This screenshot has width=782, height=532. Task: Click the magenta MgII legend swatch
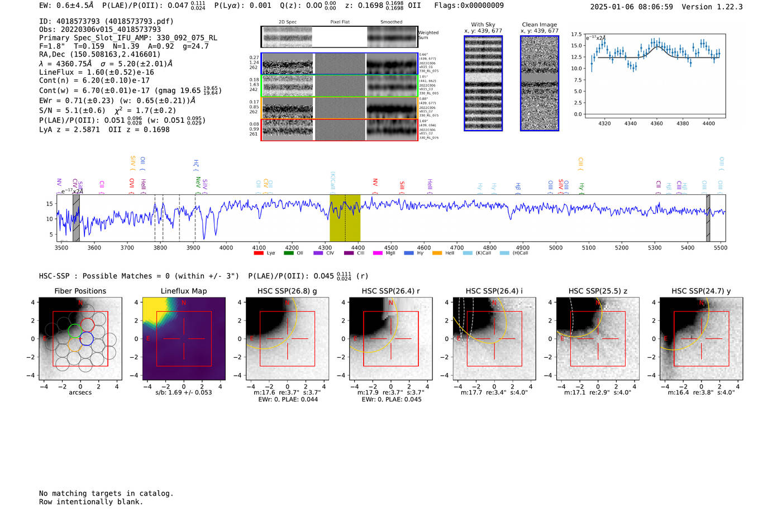pyautogui.click(x=378, y=253)
